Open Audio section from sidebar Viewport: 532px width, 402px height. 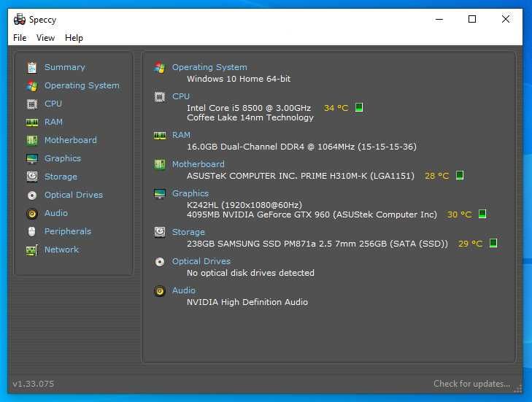56,213
